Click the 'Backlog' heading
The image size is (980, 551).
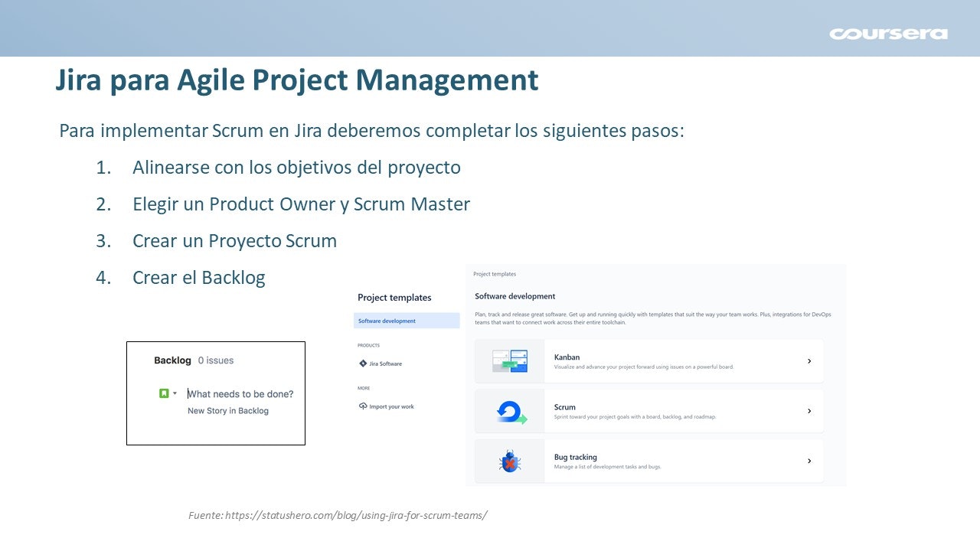[x=172, y=360]
